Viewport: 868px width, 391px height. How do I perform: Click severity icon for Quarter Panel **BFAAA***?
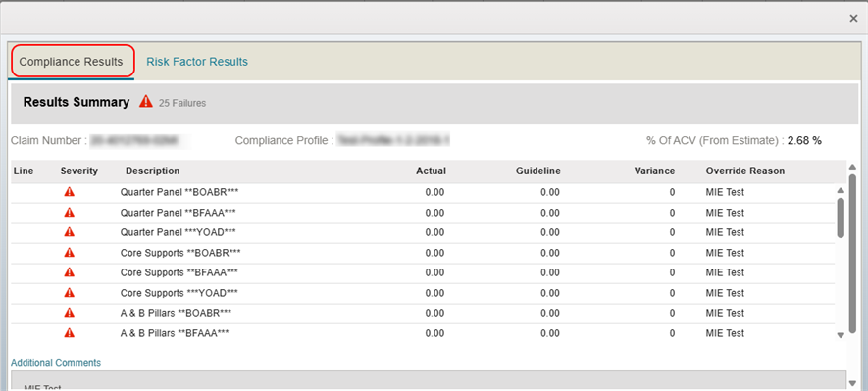click(x=70, y=212)
